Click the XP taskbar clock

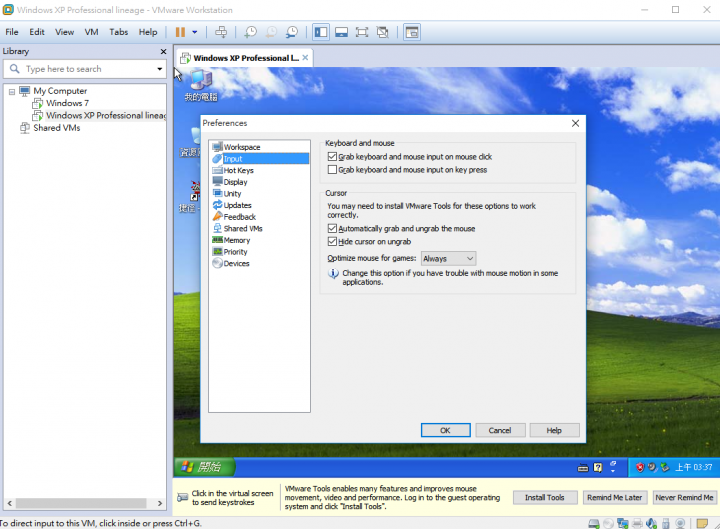(693, 467)
